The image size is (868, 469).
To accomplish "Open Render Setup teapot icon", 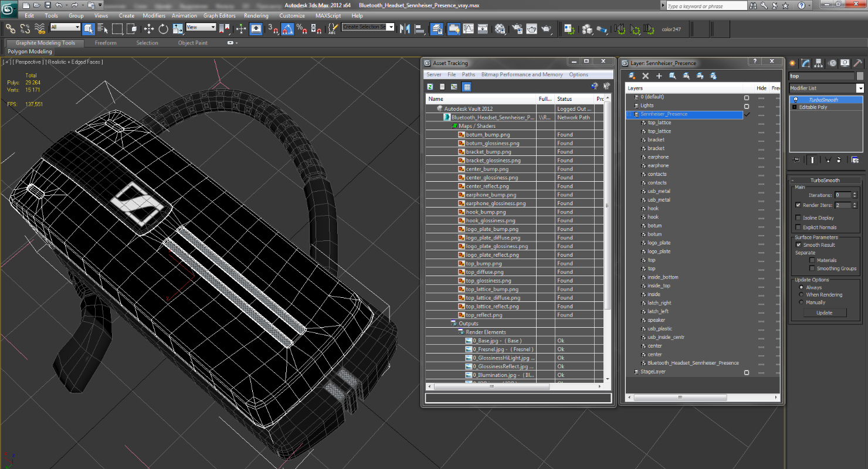I will click(x=517, y=28).
